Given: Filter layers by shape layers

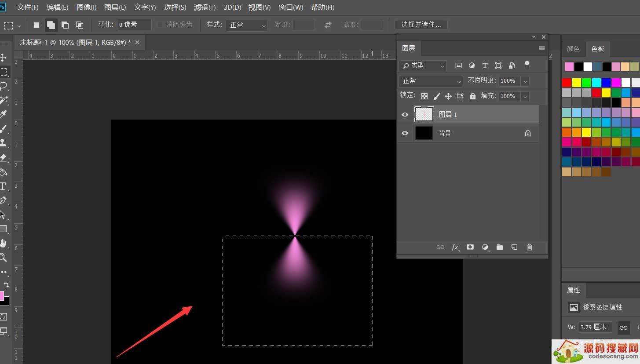Looking at the screenshot, I should [x=498, y=66].
